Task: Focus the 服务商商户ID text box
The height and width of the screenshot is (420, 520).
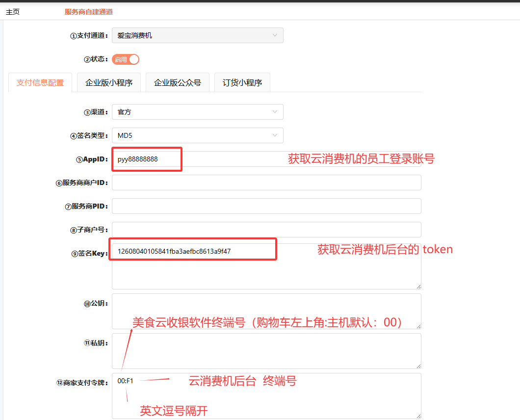Action: click(266, 183)
